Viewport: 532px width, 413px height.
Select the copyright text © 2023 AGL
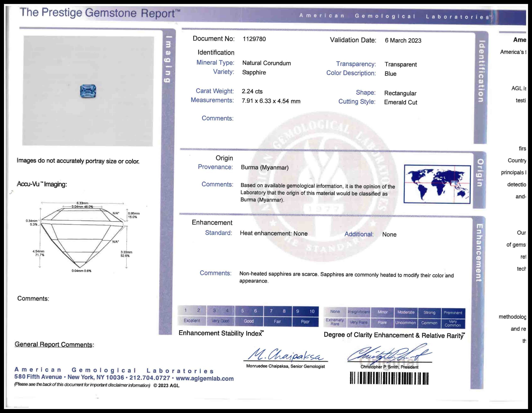coord(166,386)
